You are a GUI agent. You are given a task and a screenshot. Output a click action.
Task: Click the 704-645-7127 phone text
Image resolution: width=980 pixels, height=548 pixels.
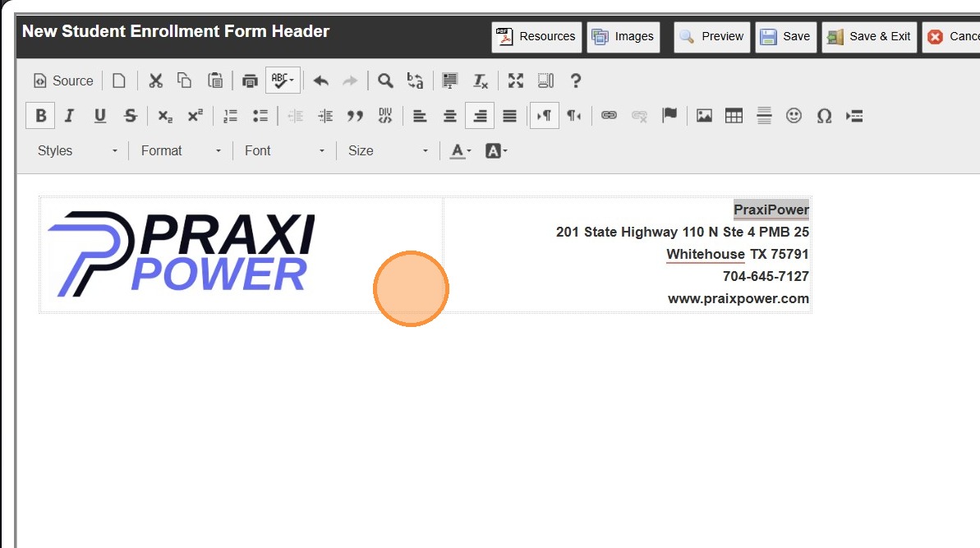[766, 276]
